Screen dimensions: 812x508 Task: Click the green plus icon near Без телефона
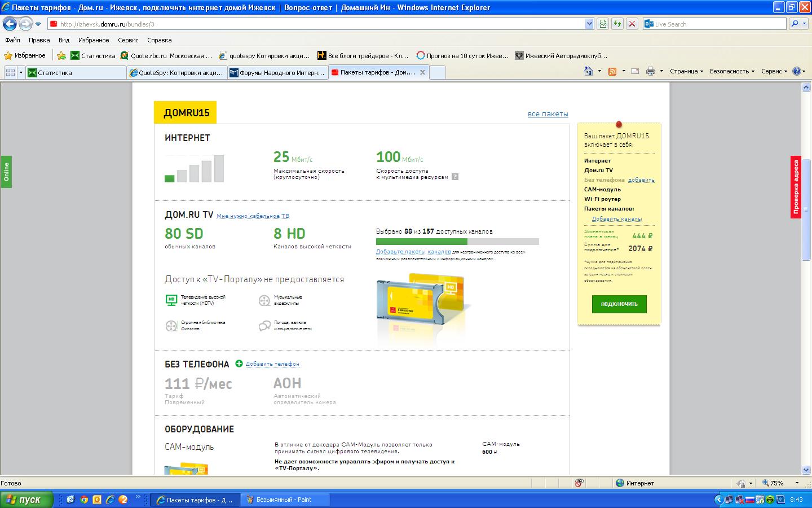239,364
